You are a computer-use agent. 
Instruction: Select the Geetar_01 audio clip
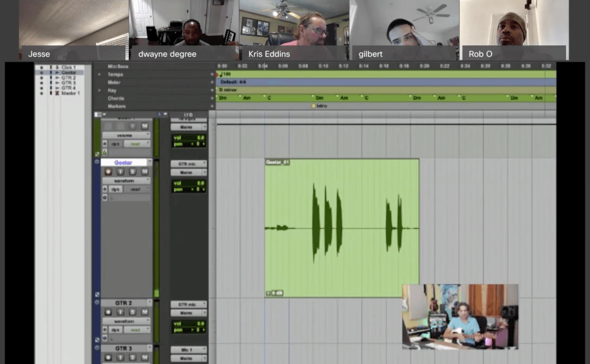point(342,228)
